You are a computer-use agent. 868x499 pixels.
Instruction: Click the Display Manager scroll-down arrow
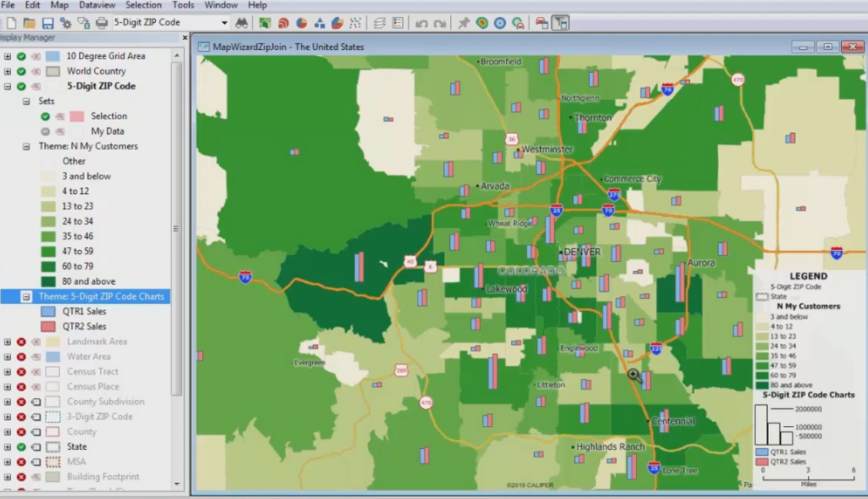176,484
